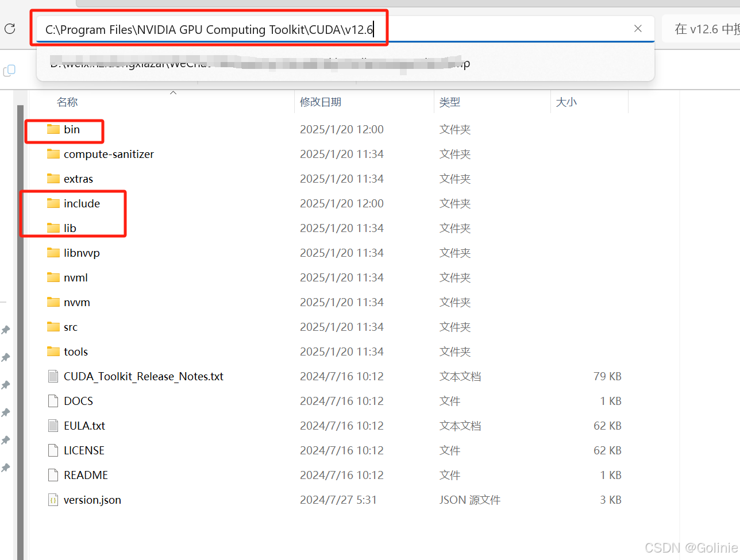Select the extras folder icon
Image resolution: width=740 pixels, height=560 pixels.
point(53,179)
